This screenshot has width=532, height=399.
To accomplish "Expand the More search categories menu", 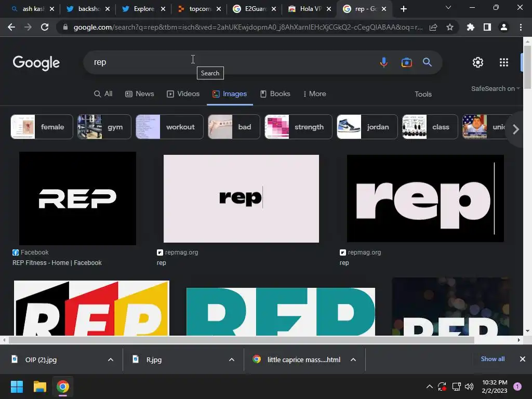I will pos(314,94).
